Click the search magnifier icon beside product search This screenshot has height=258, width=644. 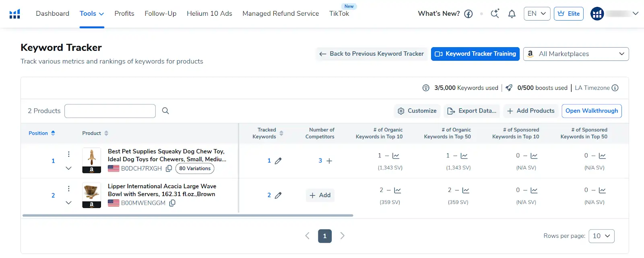click(165, 111)
